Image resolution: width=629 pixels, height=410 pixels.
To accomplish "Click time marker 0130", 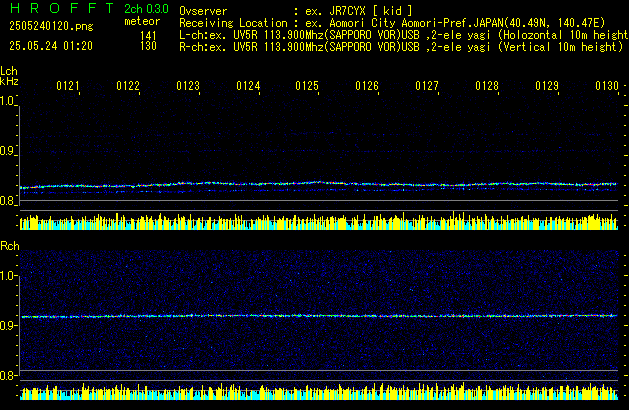I will pos(607,86).
